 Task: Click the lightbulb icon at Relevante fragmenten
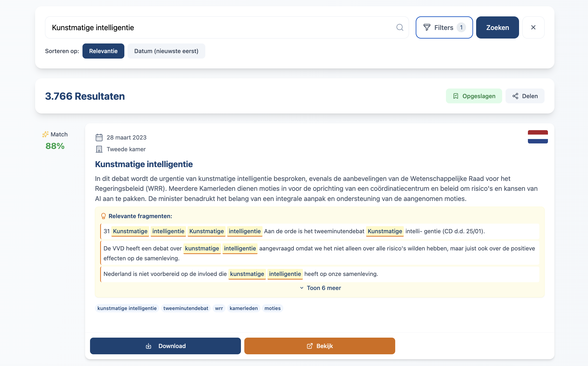[103, 216]
